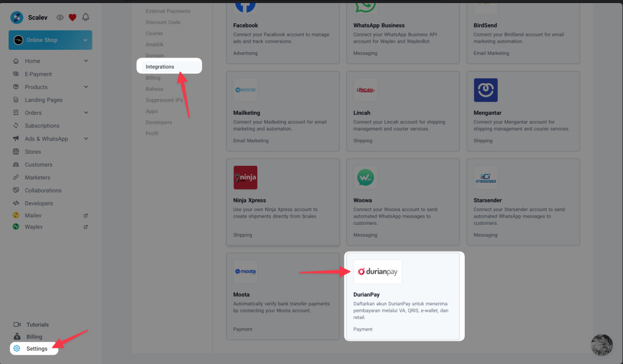The width and height of the screenshot is (623, 364).
Task: Click the Lincah logo thumbnail
Action: click(x=366, y=90)
